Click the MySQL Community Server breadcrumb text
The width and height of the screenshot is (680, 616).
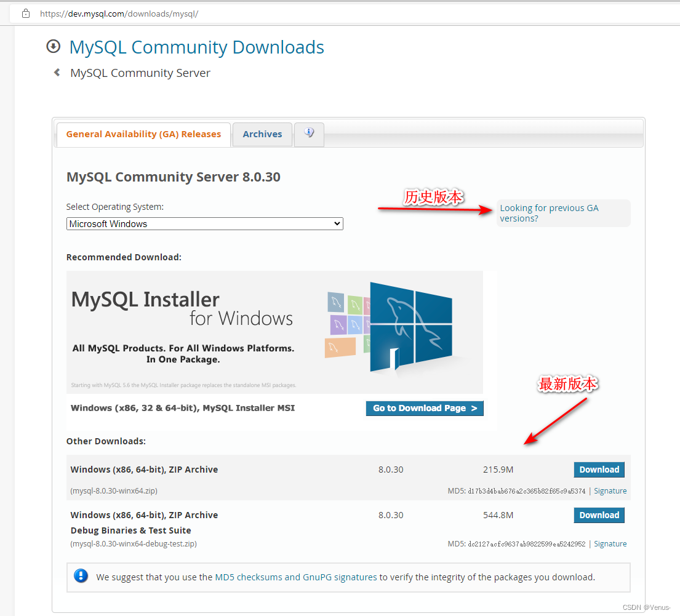click(140, 73)
